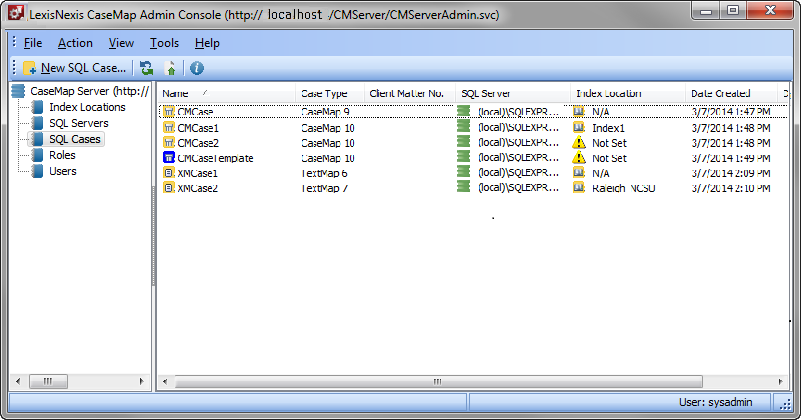Screen dimensions: 801x420
Task: Click the home/up-level toolbar icon
Action: point(170,68)
